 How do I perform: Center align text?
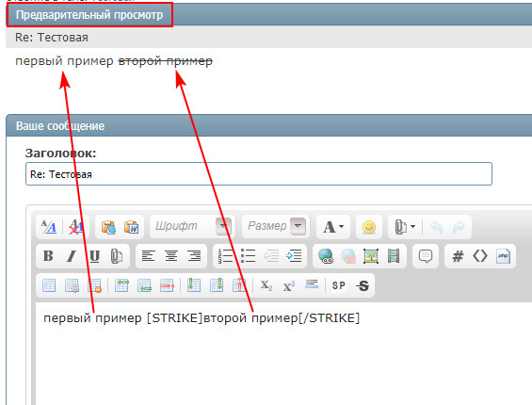(171, 256)
